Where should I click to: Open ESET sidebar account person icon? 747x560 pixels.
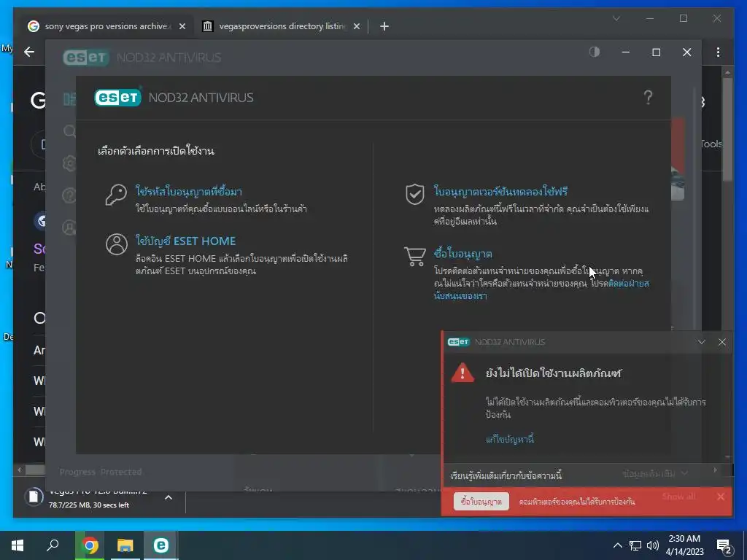[x=69, y=227]
